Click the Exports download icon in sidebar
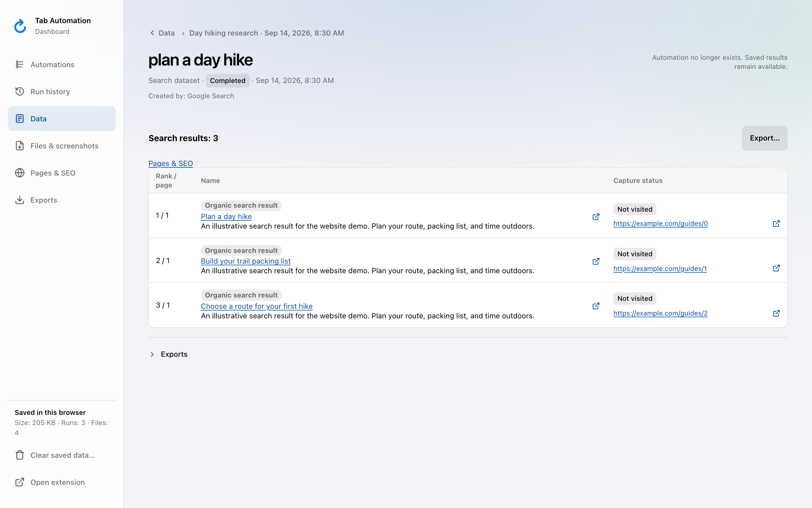Image resolution: width=812 pixels, height=508 pixels. click(19, 200)
